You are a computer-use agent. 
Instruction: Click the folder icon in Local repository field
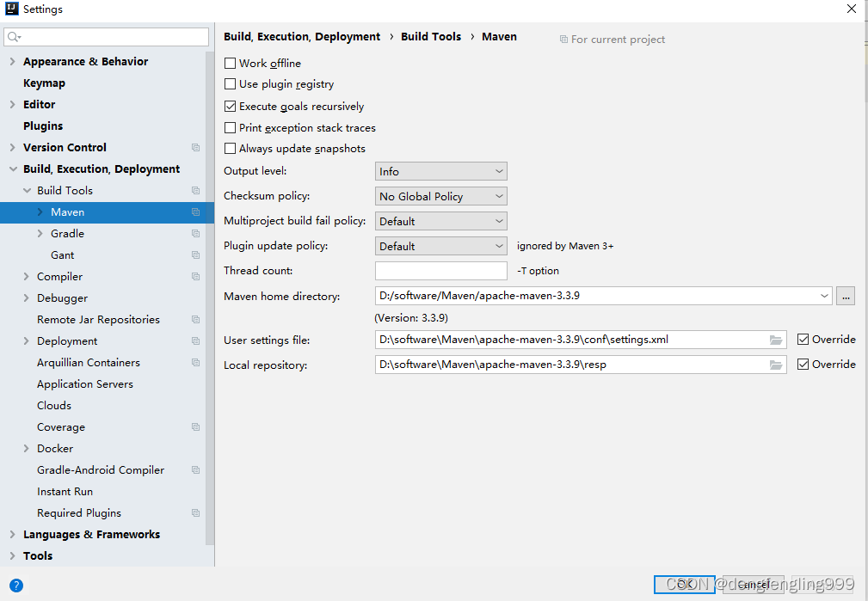coord(776,365)
